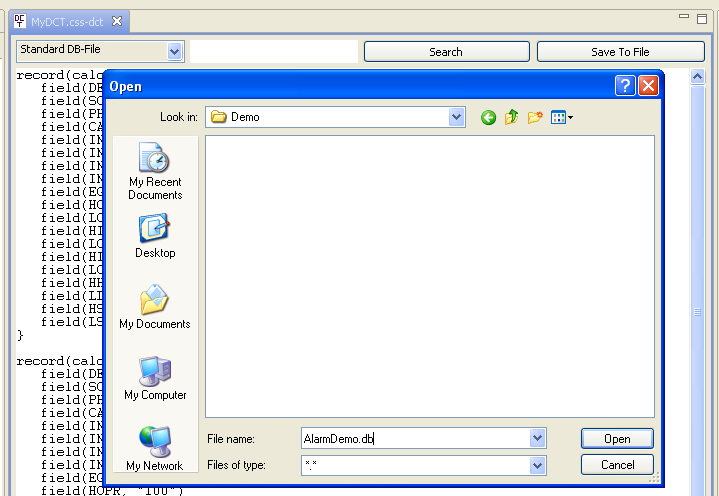Click the File name text field
719x496 pixels.
414,438
